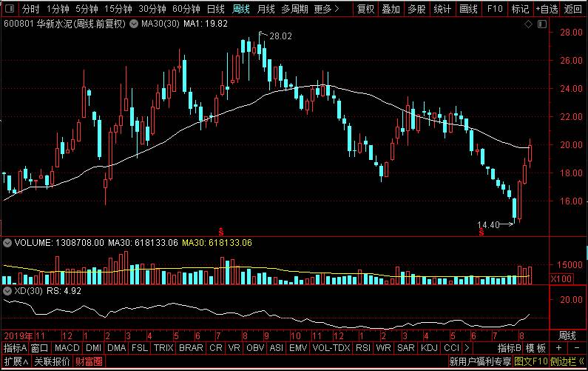Expand the VOLUME indicator dropdown arrow
Image resolution: width=588 pixels, height=371 pixels.
point(7,243)
